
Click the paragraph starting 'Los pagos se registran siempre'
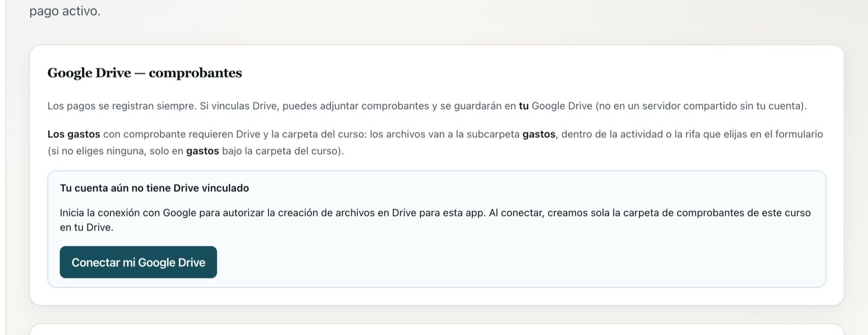[427, 106]
